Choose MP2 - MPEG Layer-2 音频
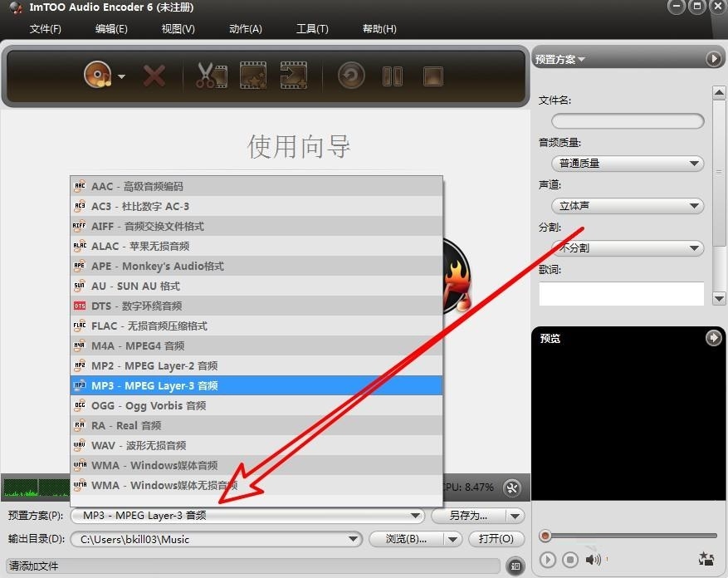728x578 pixels. coord(257,366)
